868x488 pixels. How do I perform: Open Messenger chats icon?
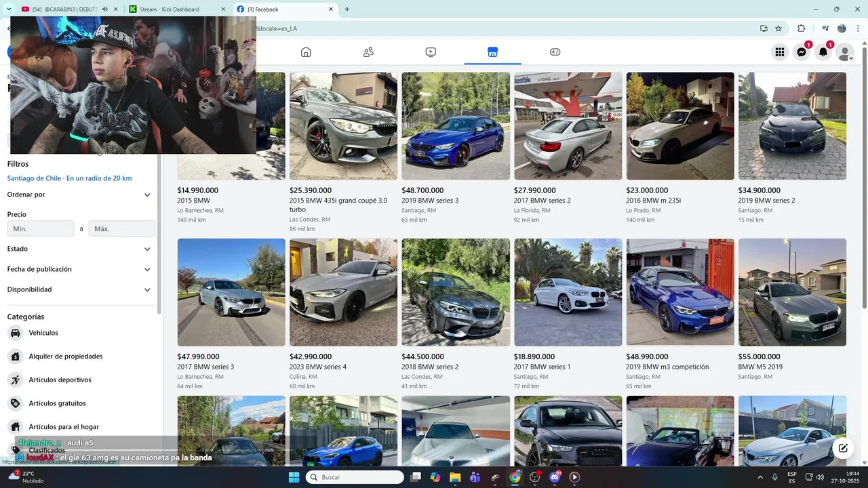(802, 52)
